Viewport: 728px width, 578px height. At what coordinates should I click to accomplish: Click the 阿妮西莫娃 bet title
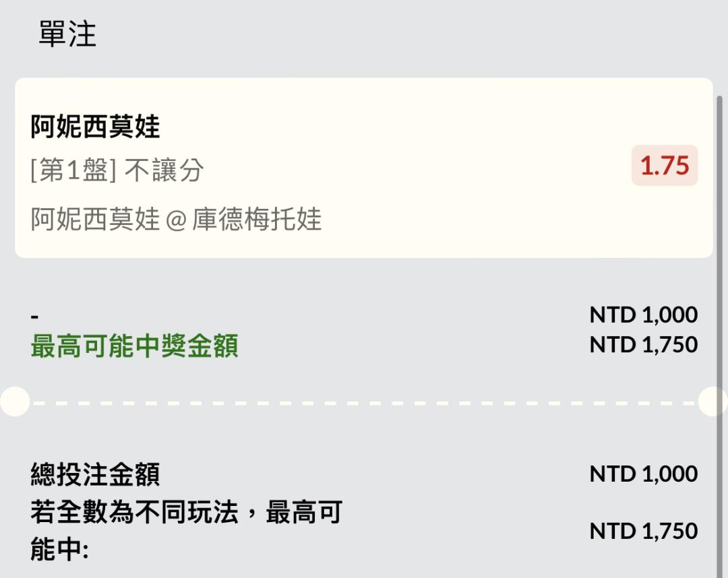(x=95, y=126)
